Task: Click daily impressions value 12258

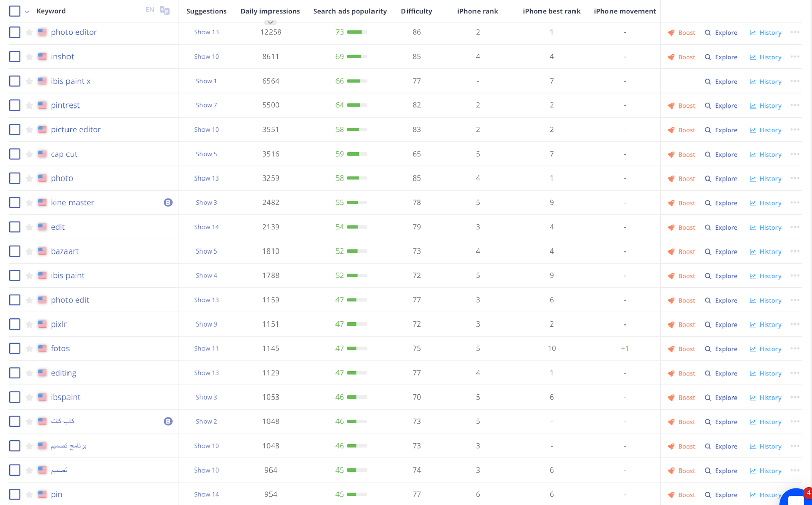Action: point(270,32)
